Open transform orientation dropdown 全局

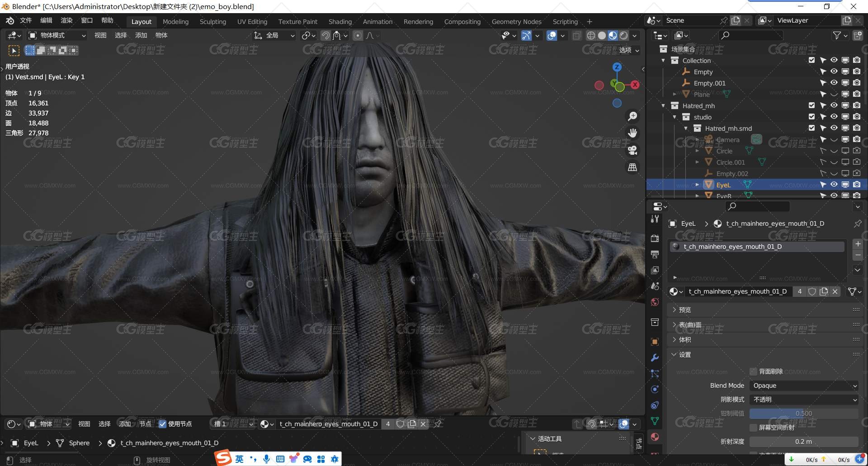click(274, 35)
